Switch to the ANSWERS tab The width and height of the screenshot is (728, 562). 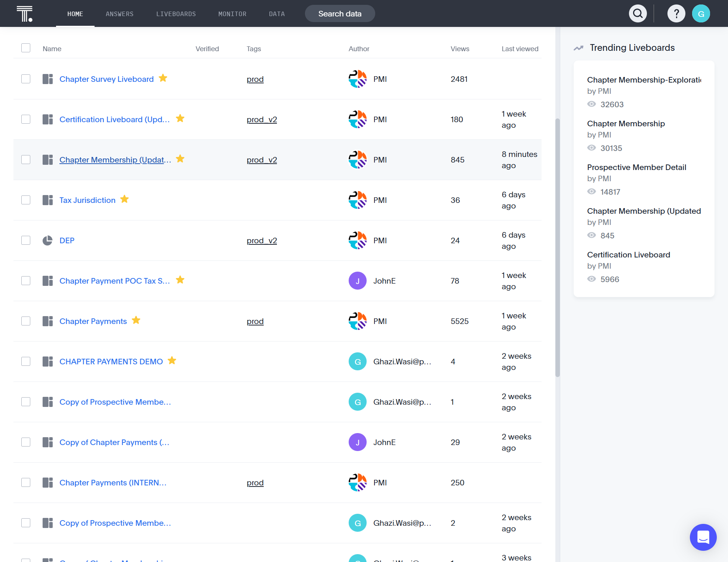120,14
